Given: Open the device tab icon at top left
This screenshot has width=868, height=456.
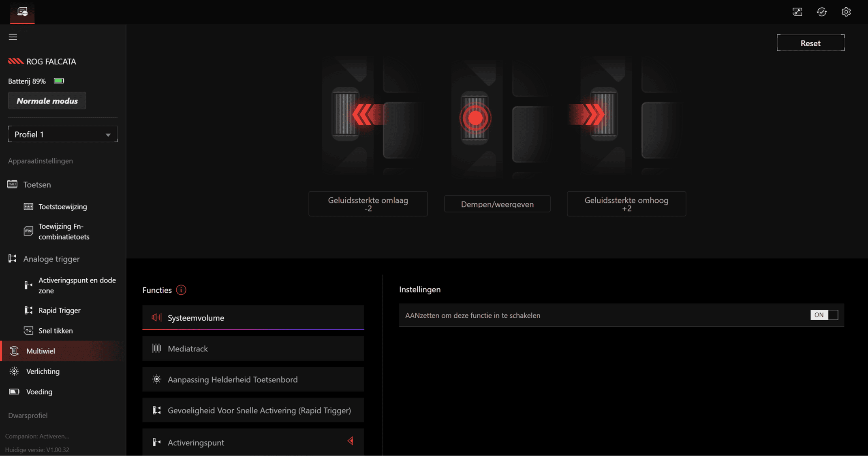Looking at the screenshot, I should tap(22, 12).
